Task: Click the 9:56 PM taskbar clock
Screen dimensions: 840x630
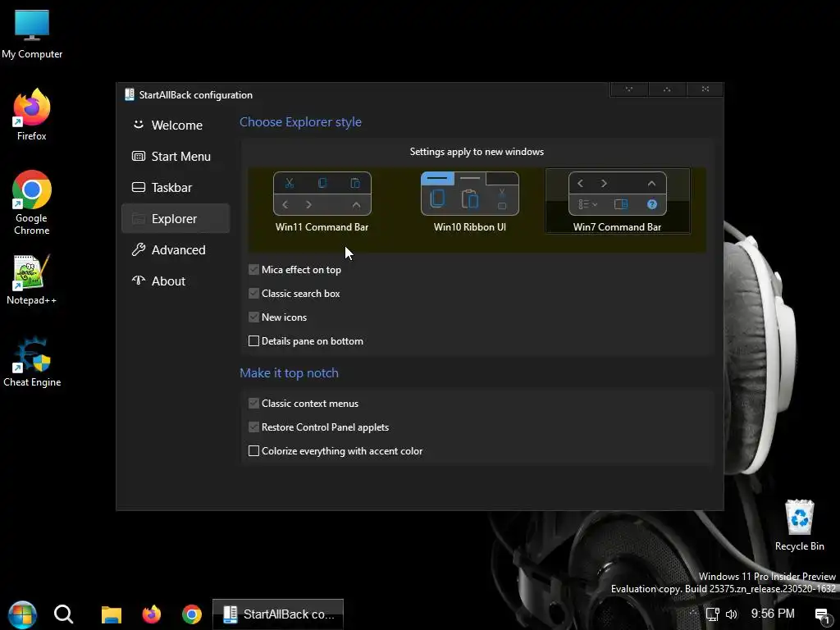Action: [773, 614]
